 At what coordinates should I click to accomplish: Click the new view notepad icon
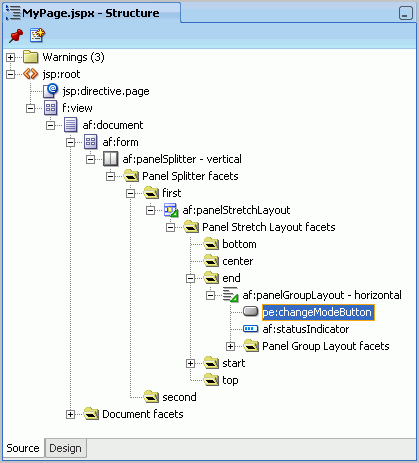click(37, 35)
